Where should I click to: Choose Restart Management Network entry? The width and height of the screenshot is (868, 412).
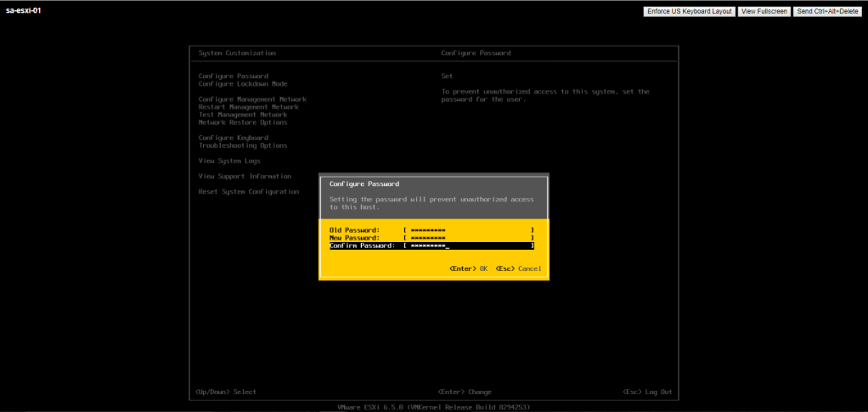click(249, 107)
